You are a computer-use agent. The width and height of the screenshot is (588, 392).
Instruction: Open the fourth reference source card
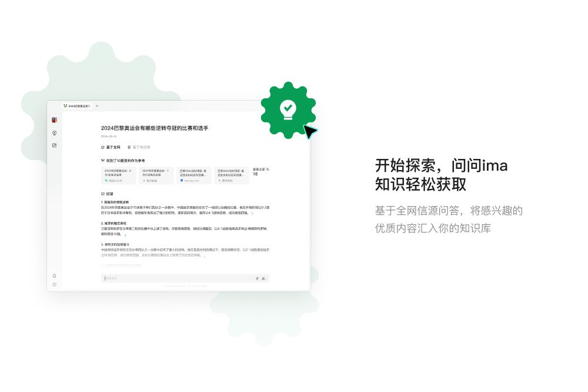[232, 175]
